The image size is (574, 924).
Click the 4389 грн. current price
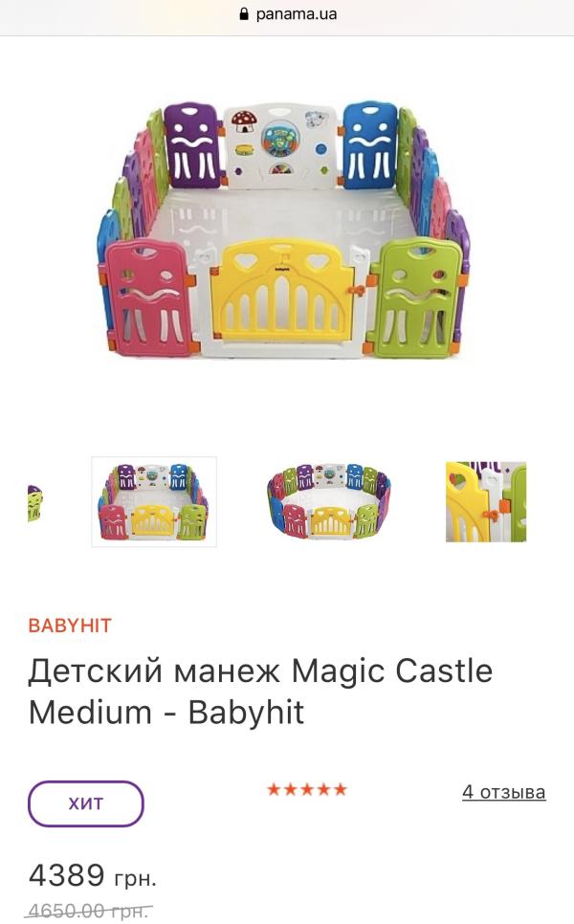[93, 875]
